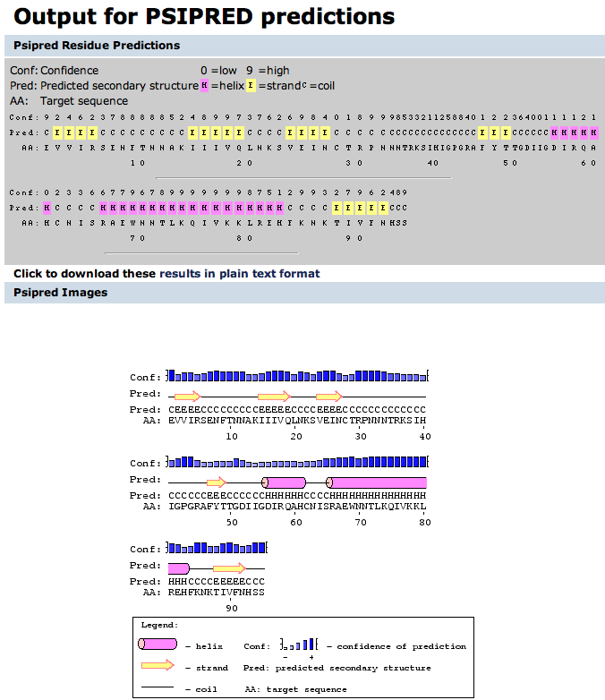Click the pink H helix swatch in key
605x700 pixels.
coord(204,86)
